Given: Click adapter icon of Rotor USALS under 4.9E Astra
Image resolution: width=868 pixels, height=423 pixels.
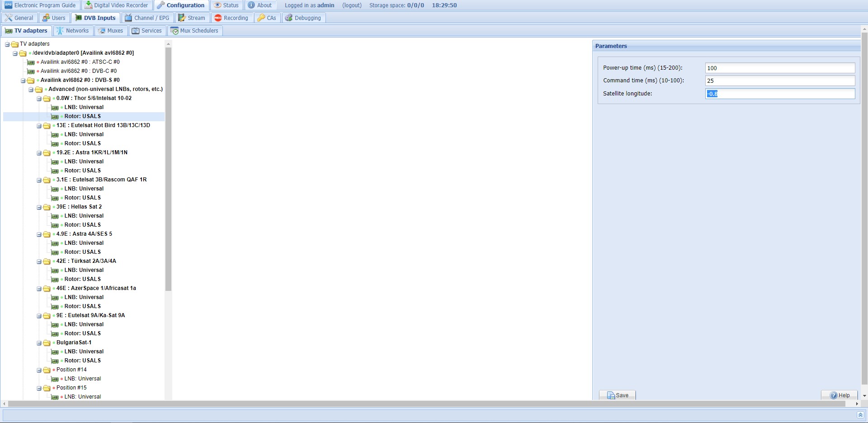Looking at the screenshot, I should pyautogui.click(x=55, y=252).
